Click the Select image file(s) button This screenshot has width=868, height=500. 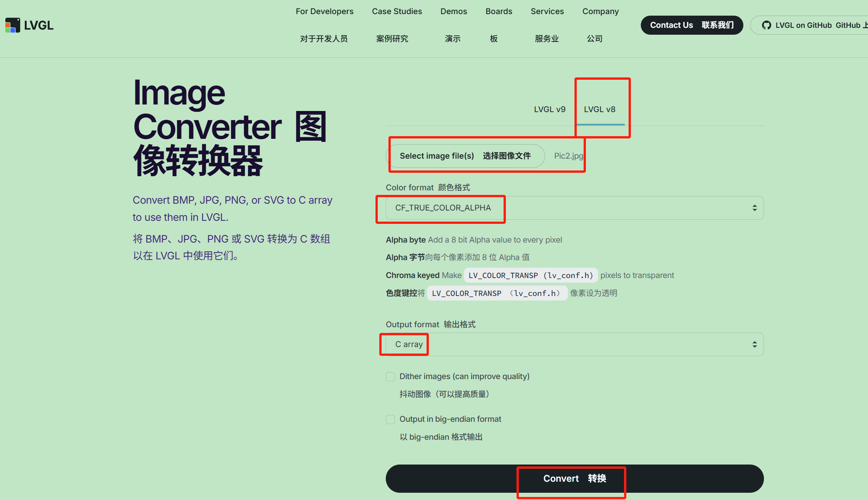click(x=465, y=156)
